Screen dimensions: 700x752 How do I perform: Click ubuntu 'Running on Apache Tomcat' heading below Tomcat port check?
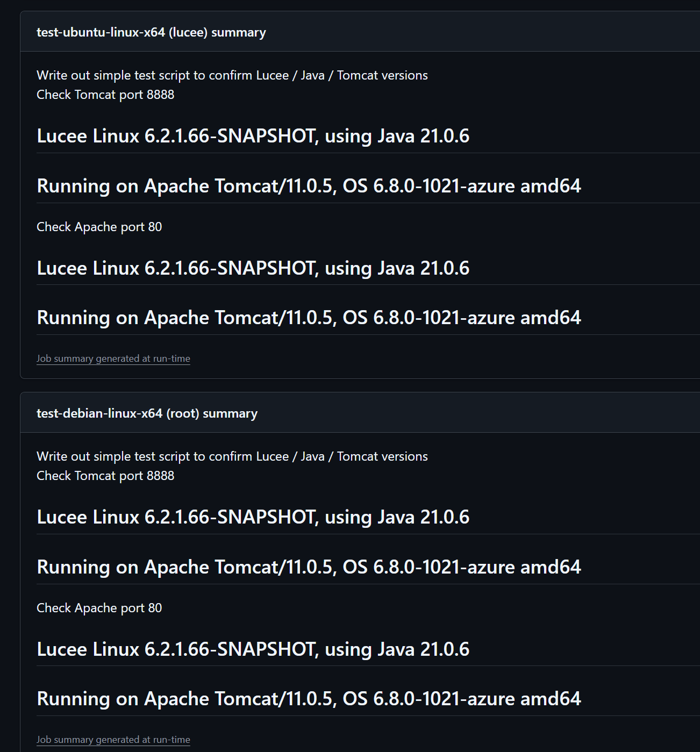click(x=309, y=186)
